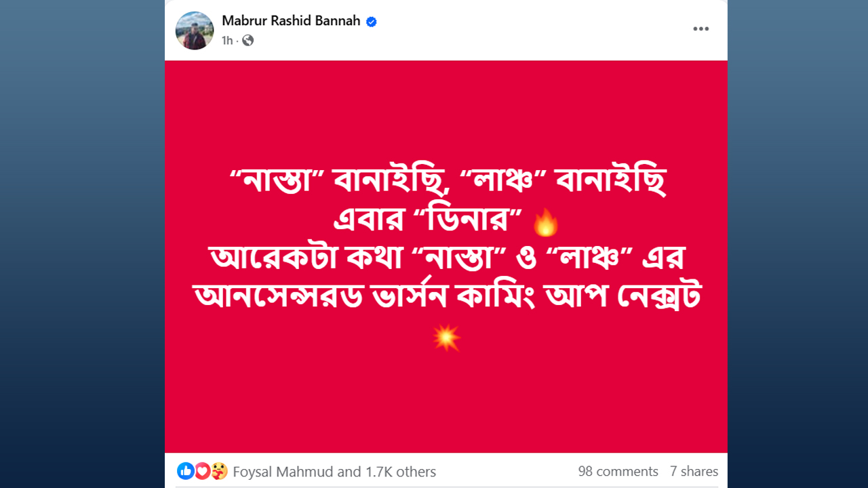
Task: Open the 1h post timestamp
Action: tap(226, 41)
